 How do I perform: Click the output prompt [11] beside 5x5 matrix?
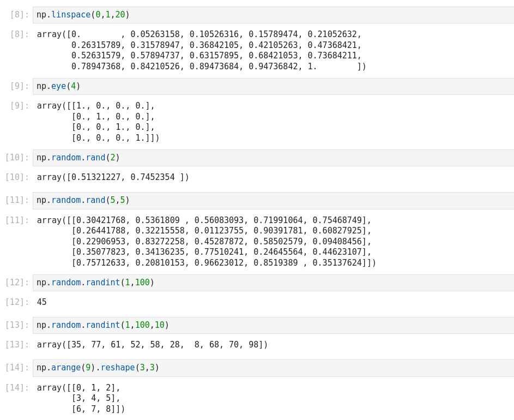17,220
